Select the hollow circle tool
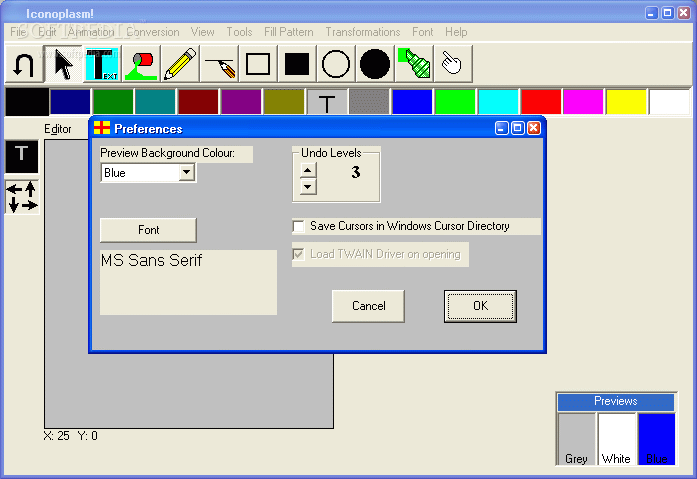The height and width of the screenshot is (479, 697). [x=336, y=64]
